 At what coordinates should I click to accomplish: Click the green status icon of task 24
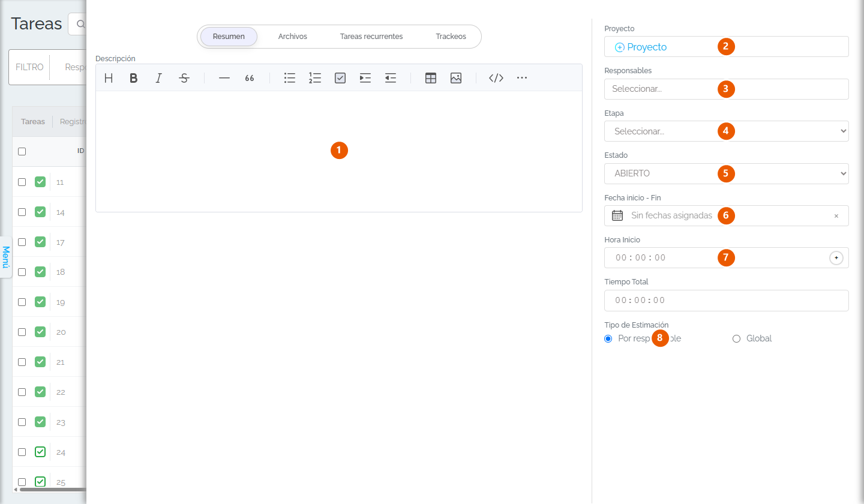pyautogui.click(x=40, y=452)
